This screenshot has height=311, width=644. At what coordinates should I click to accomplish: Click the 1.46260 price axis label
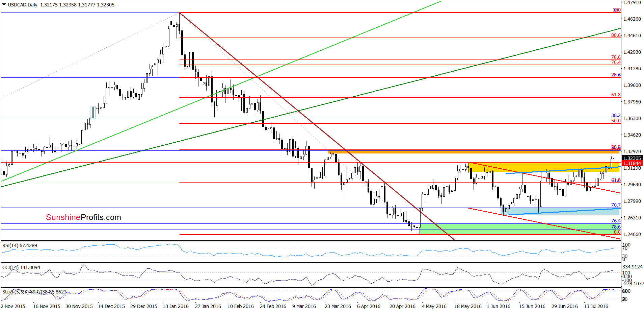(x=632, y=19)
